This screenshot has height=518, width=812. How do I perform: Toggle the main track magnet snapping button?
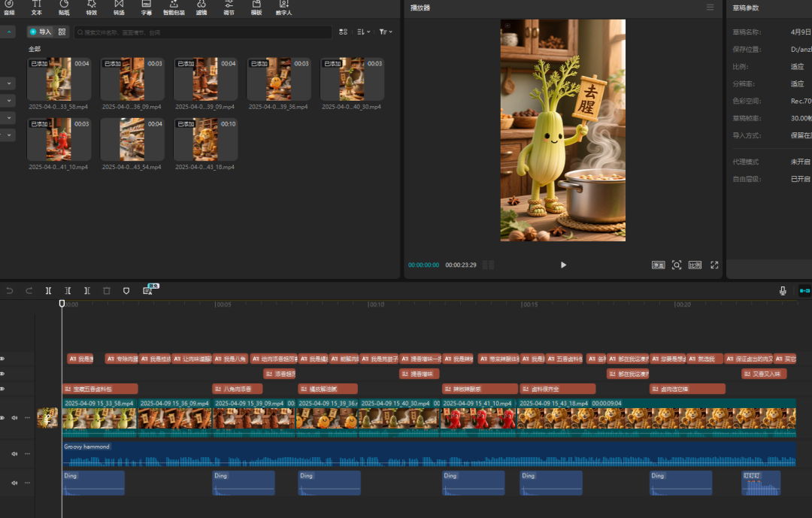[804, 290]
